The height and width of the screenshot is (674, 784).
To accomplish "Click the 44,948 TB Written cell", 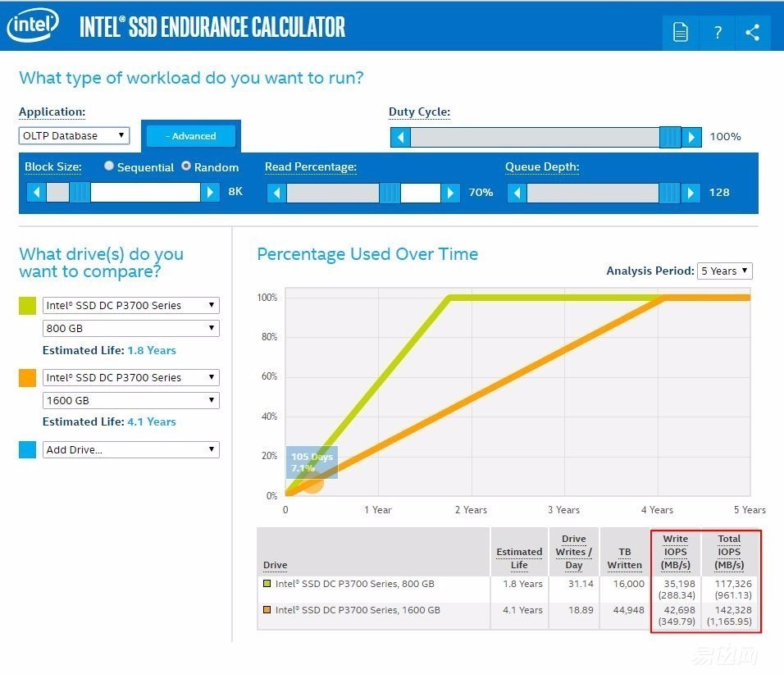I will pyautogui.click(x=628, y=609).
